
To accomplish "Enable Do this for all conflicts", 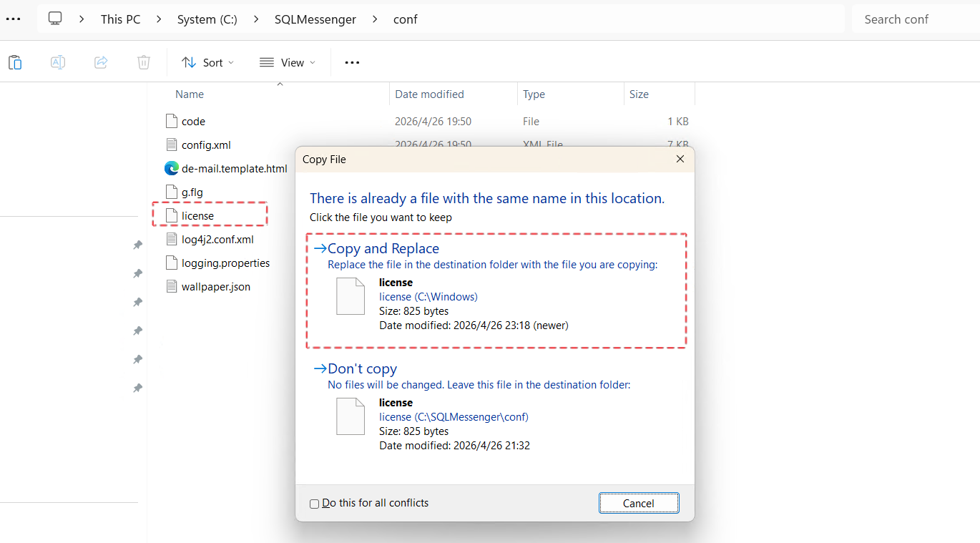I will (x=314, y=504).
